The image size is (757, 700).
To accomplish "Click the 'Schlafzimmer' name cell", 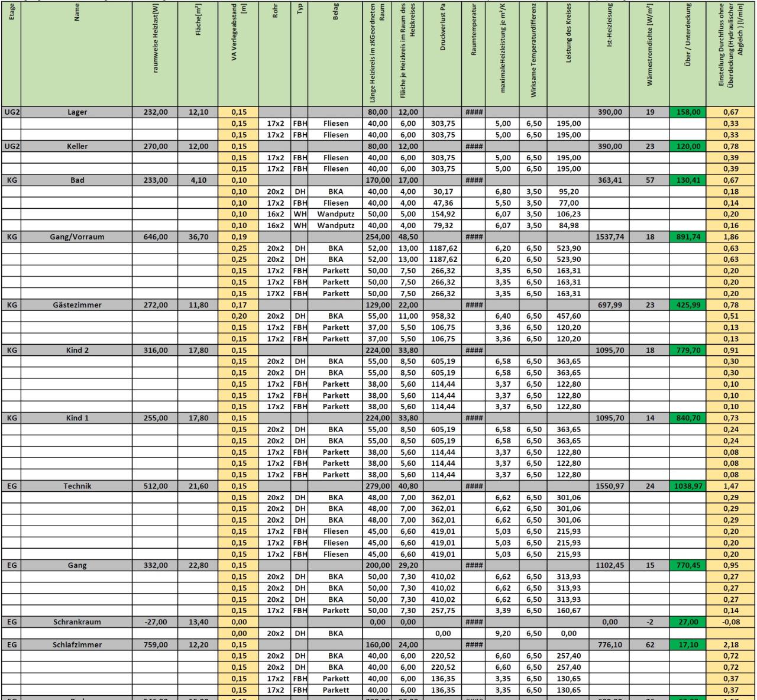I will 77,645.
